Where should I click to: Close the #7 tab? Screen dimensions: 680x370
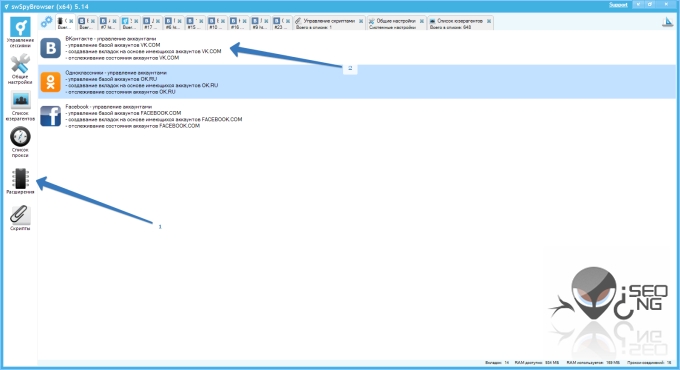point(114,21)
